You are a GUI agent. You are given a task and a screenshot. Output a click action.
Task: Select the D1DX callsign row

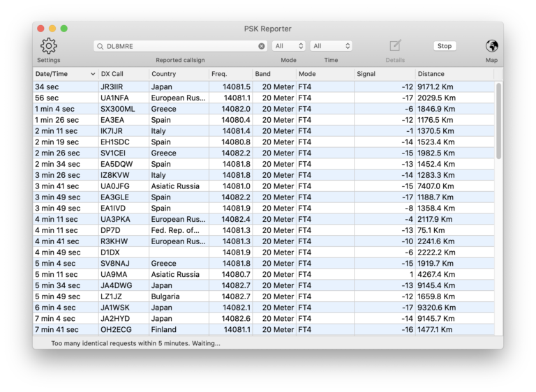264,252
